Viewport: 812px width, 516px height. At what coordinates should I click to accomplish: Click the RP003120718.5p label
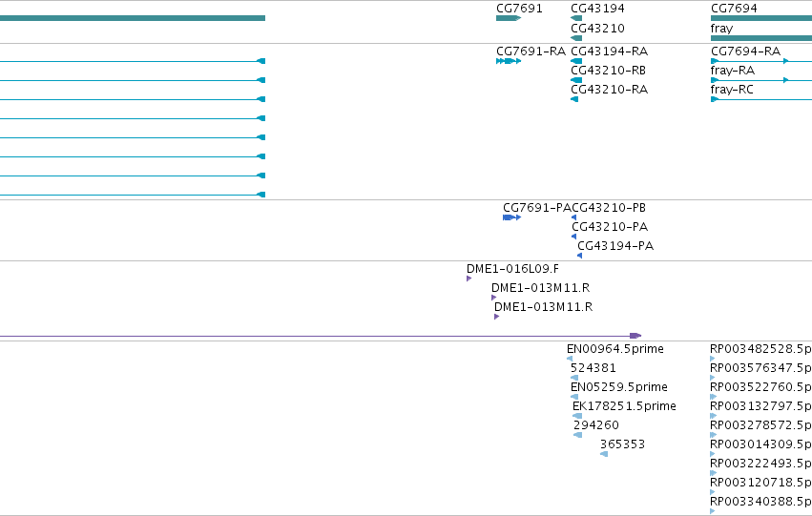pos(760,483)
